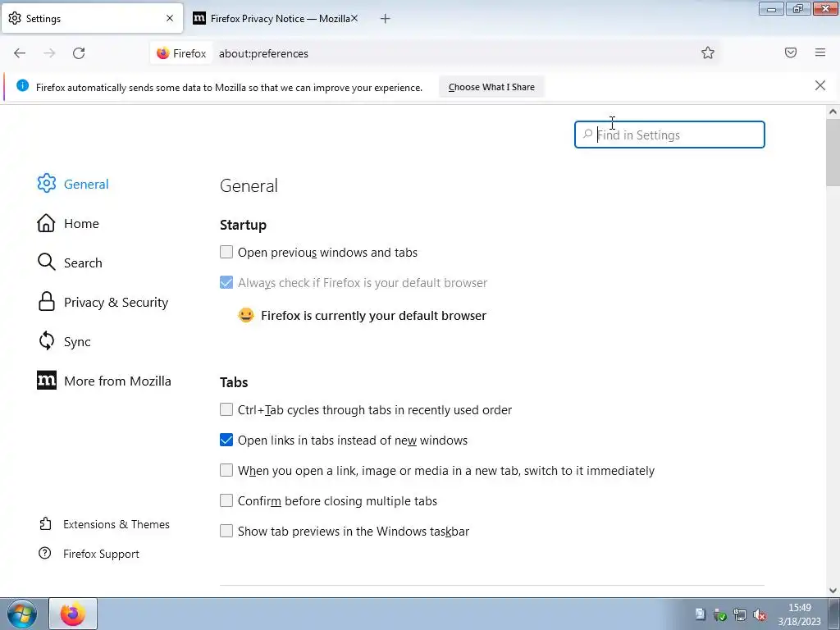Click the muted volume tray icon
This screenshot has height=630, width=840.
760,614
